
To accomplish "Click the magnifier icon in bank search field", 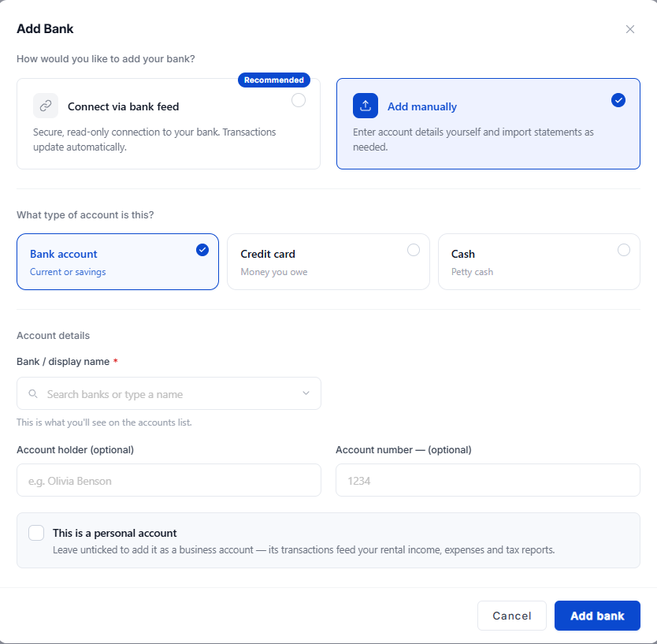I will 33,393.
